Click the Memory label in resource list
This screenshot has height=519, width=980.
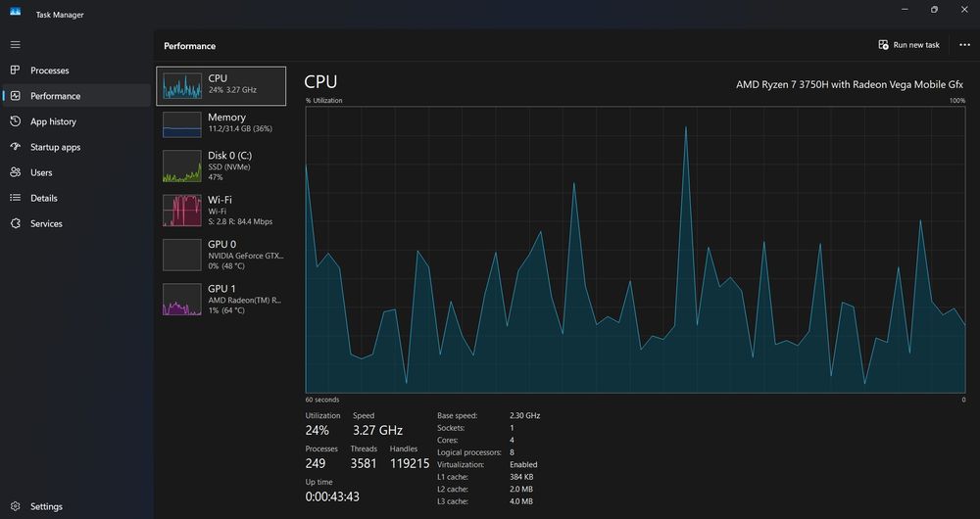227,118
